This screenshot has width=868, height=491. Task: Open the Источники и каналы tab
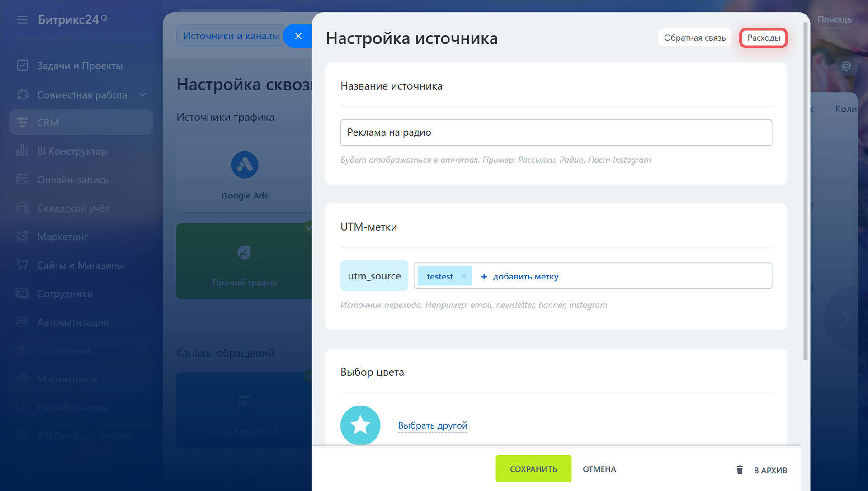tap(231, 36)
